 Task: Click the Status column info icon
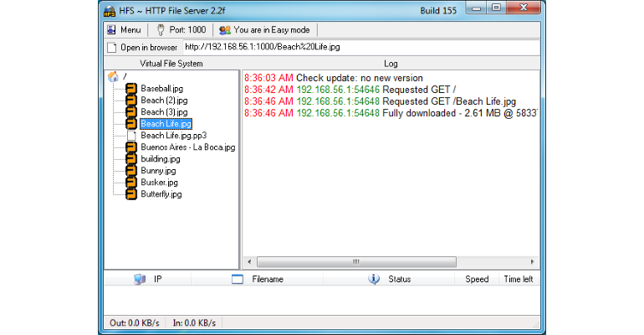374,279
